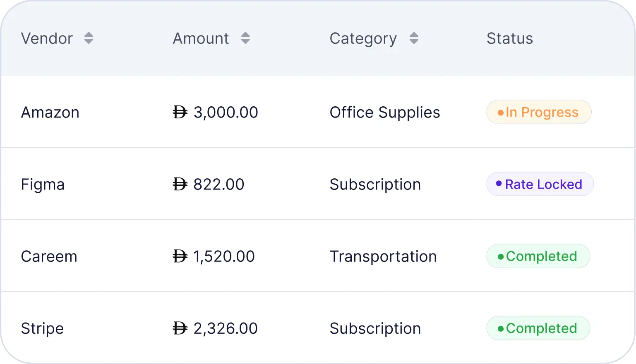This screenshot has height=364, width=636.
Task: Click Subscription category in Figma row
Action: click(375, 184)
